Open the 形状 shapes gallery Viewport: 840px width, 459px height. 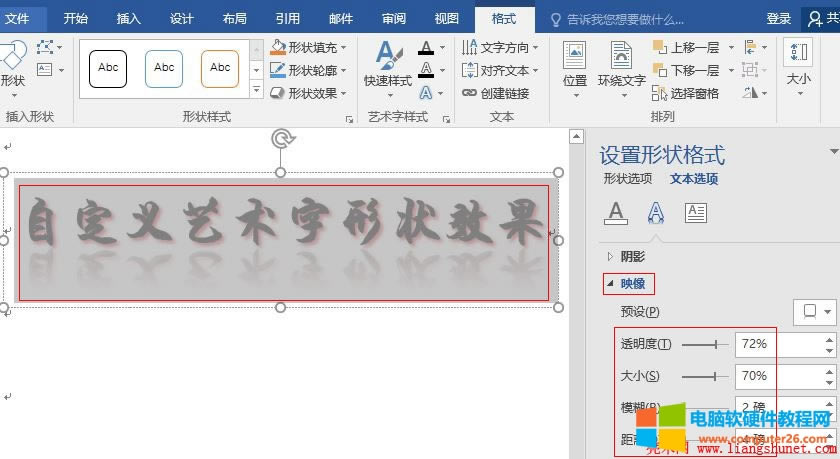point(13,69)
